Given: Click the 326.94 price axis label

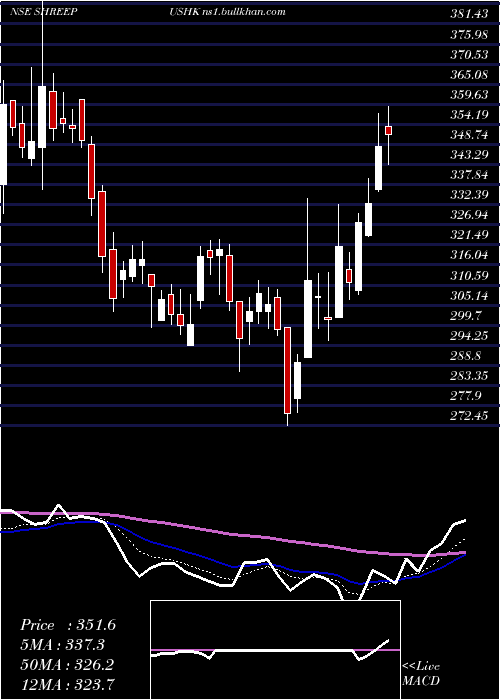Looking at the screenshot, I should click(469, 215).
